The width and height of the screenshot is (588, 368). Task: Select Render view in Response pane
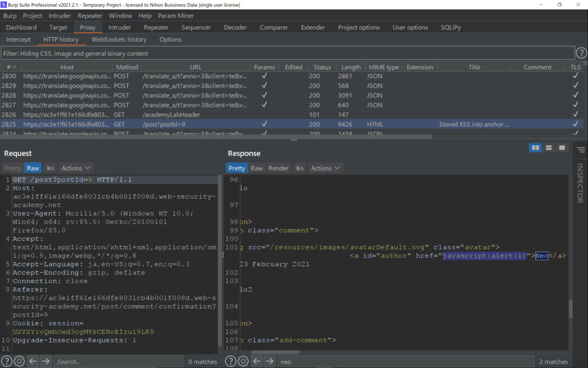(x=278, y=168)
